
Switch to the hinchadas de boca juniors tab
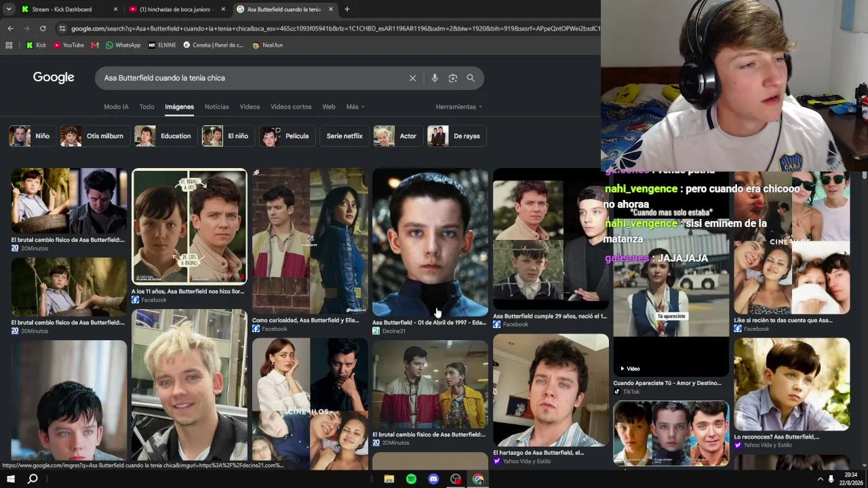[x=178, y=9]
